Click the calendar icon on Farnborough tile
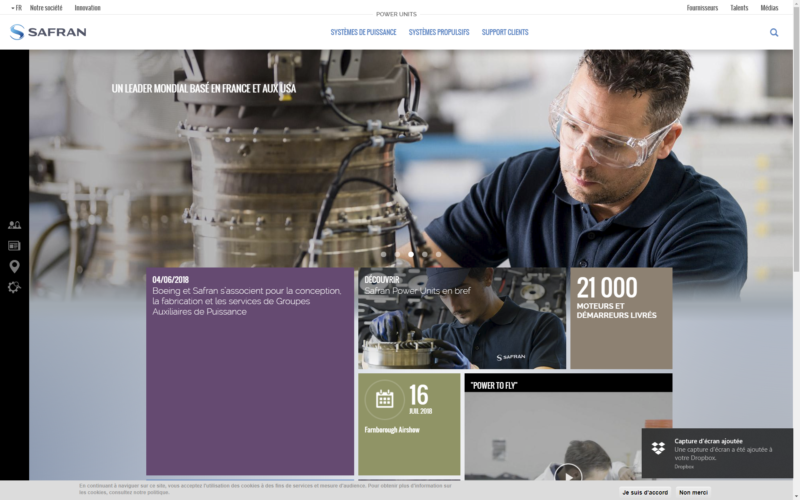The width and height of the screenshot is (800, 500). point(384,399)
